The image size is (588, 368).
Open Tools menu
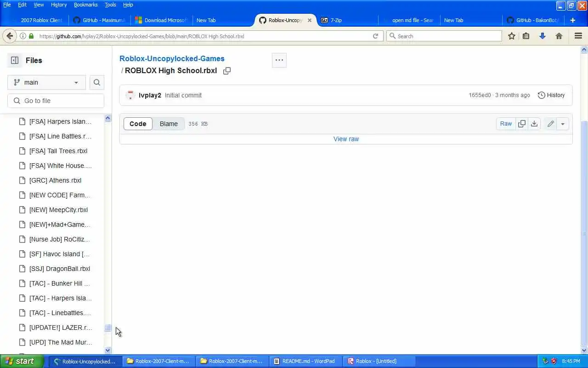pyautogui.click(x=110, y=5)
